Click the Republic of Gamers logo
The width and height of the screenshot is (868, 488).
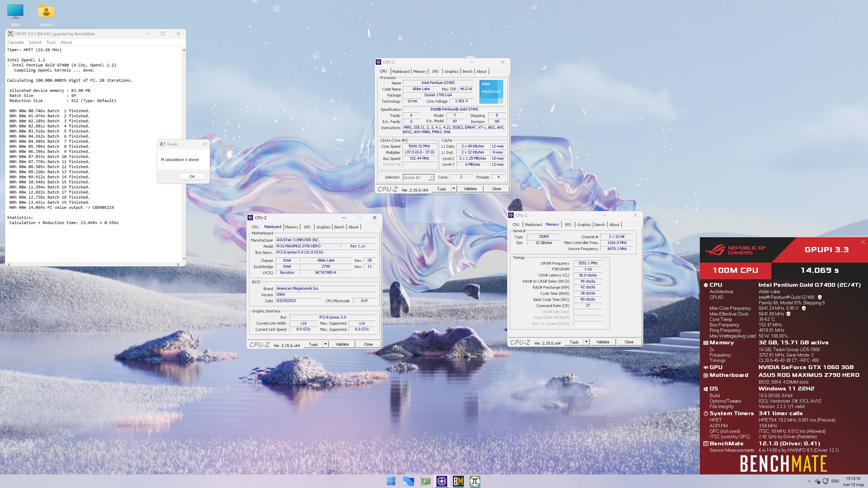pyautogui.click(x=735, y=250)
